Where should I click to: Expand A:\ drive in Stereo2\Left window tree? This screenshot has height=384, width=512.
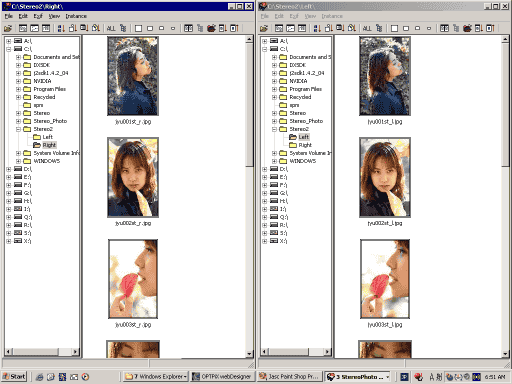click(265, 41)
